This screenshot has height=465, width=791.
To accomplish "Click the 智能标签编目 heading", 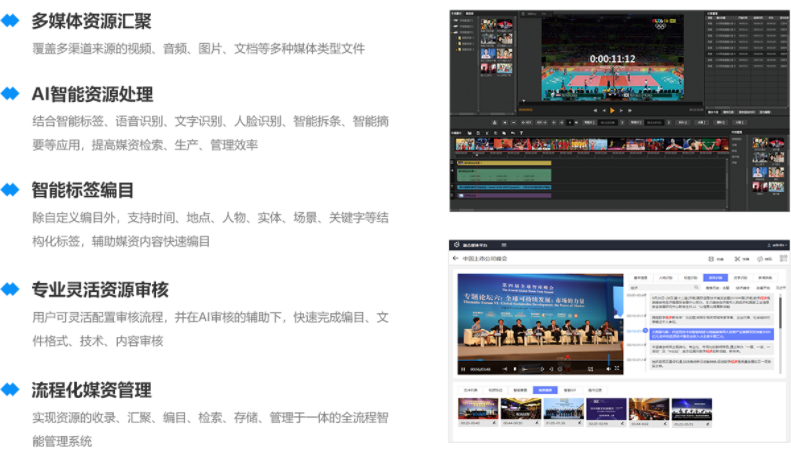I will (x=83, y=190).
